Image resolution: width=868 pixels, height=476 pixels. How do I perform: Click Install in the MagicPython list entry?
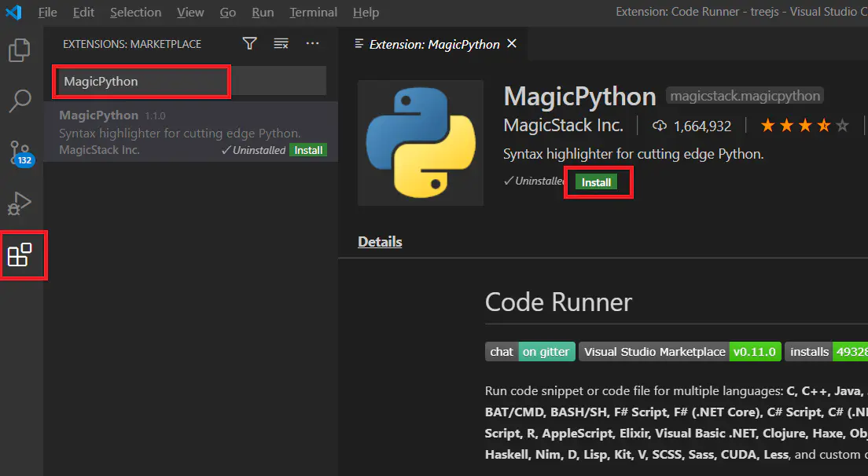click(x=308, y=150)
